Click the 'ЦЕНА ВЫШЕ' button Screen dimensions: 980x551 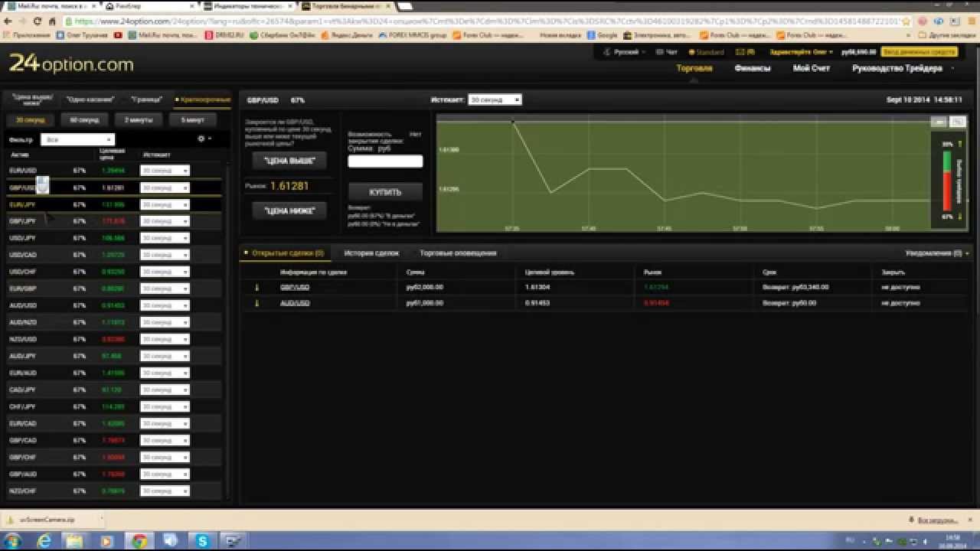coord(289,161)
